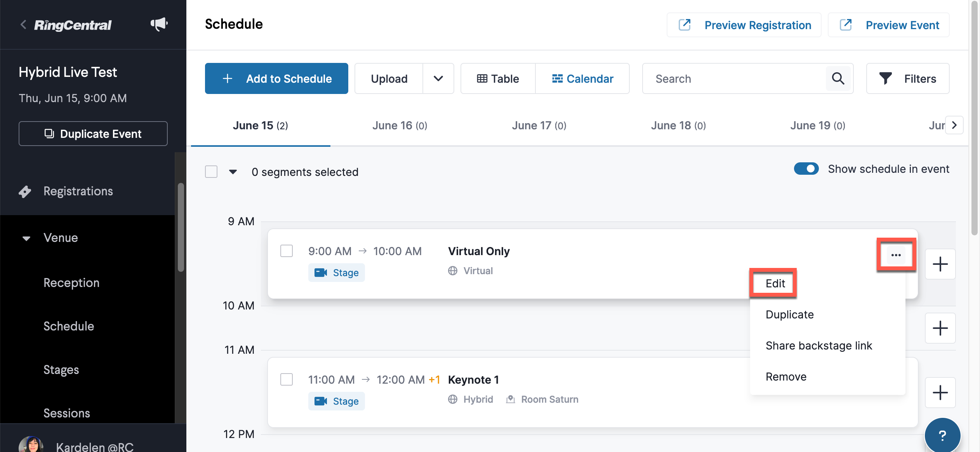Open Stages in sidebar
Image resolution: width=980 pixels, height=452 pixels.
pos(61,370)
